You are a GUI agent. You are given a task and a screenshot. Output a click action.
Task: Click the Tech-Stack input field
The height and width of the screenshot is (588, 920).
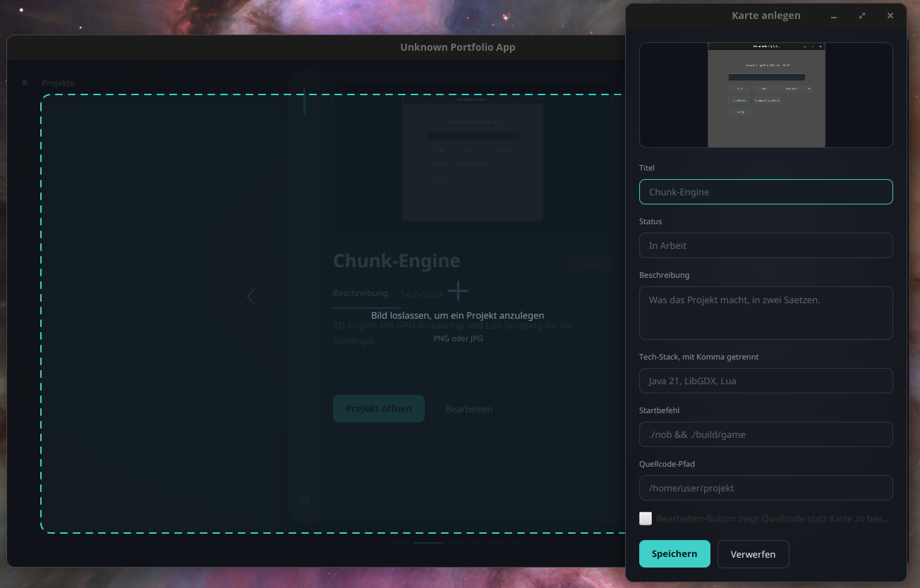(x=765, y=381)
